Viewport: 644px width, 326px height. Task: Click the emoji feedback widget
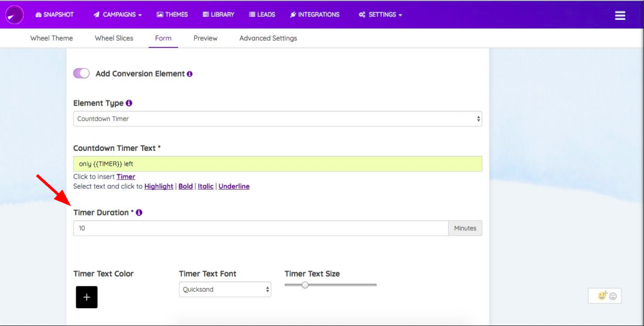pos(605,295)
